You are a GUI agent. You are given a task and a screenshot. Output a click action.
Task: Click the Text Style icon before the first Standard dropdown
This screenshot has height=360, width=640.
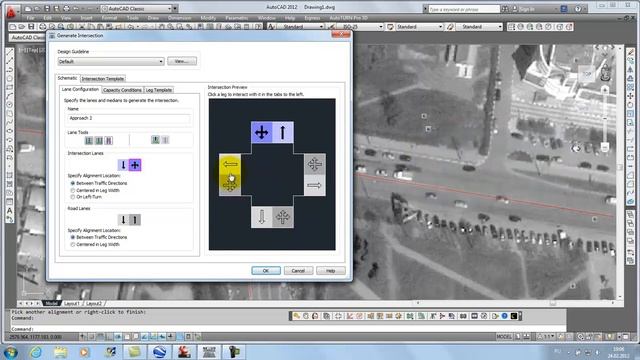point(271,27)
